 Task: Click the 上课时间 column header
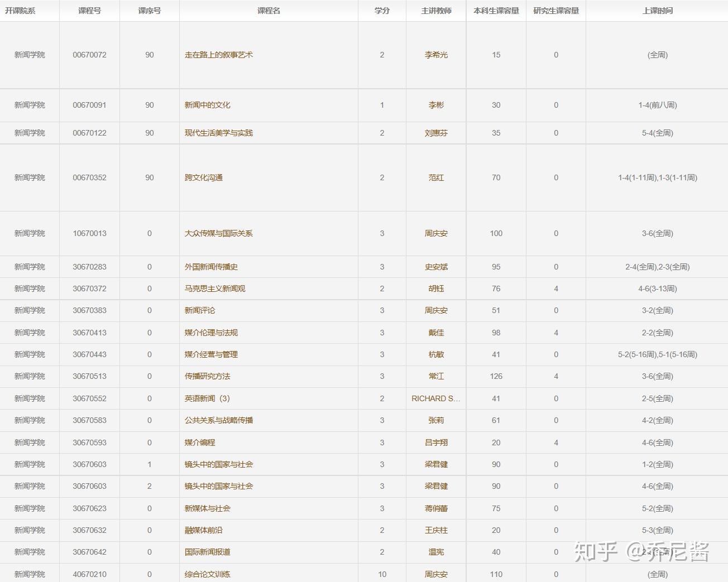click(x=657, y=10)
